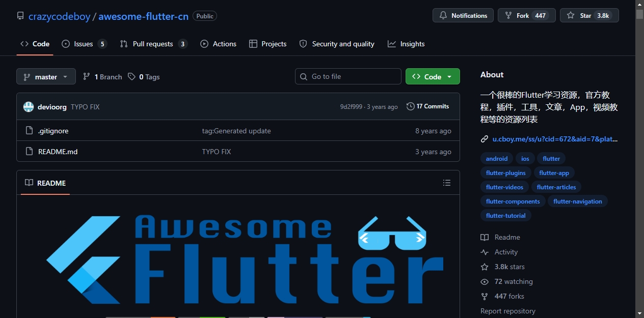
Task: Open devioorg author link
Action: point(52,107)
